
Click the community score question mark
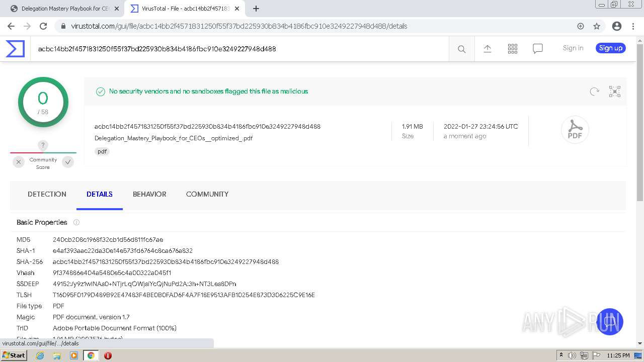click(43, 145)
